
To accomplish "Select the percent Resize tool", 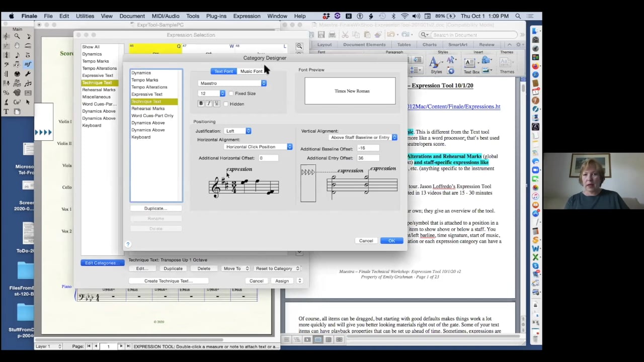I will [x=6, y=93].
